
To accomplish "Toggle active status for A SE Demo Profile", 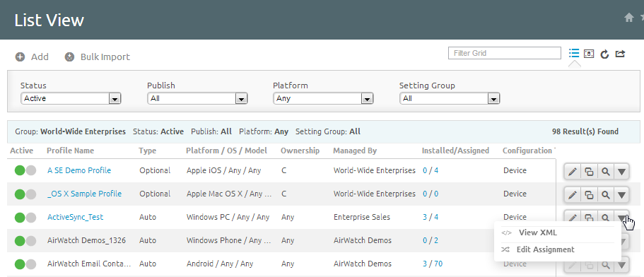I will point(25,170).
